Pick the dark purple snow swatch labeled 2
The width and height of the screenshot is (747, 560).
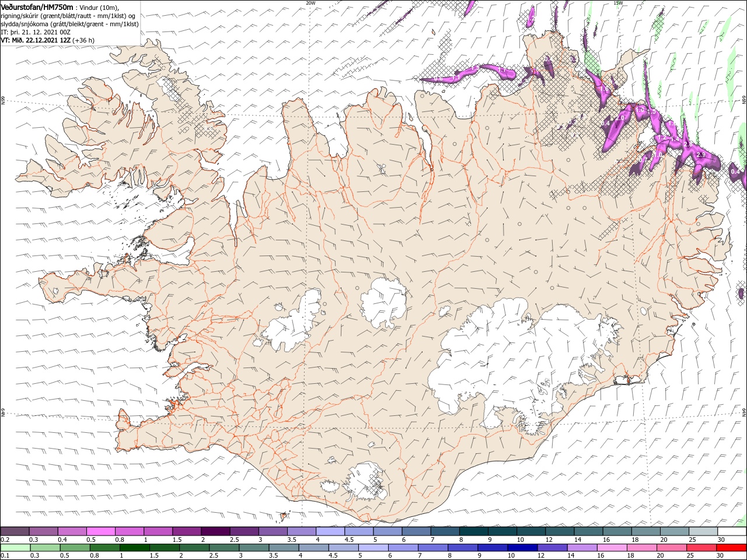pyautogui.click(x=215, y=531)
